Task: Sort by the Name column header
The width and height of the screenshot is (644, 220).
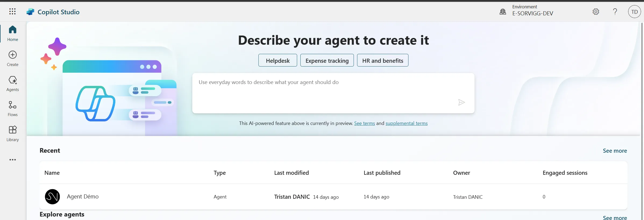Action: [52, 173]
